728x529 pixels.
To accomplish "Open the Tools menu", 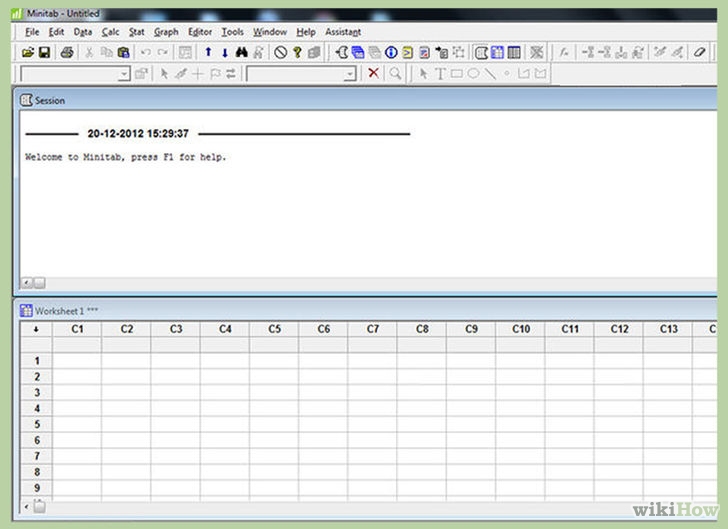I will (232, 32).
